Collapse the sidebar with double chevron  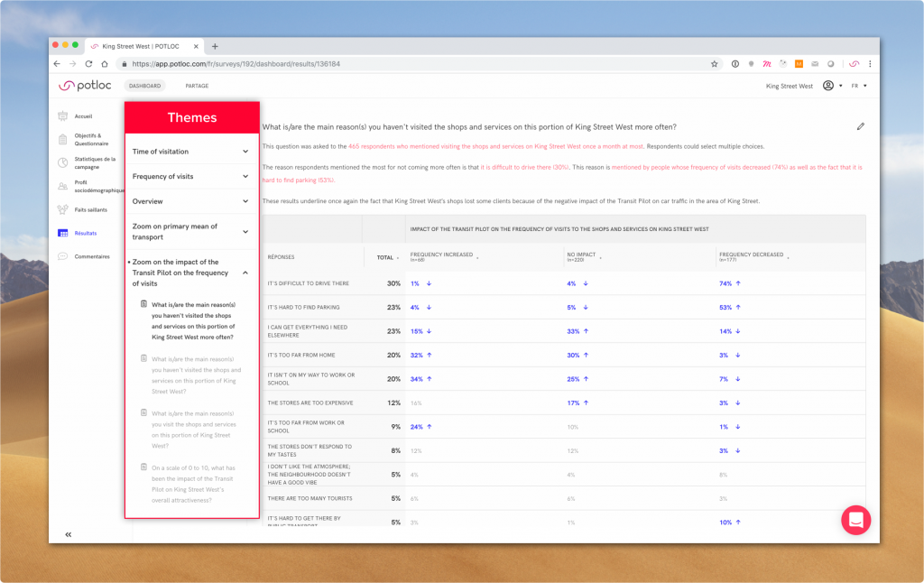pos(69,534)
